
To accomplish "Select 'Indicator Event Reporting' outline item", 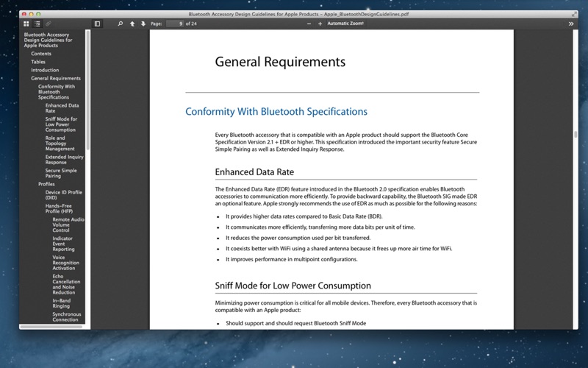I will click(x=63, y=244).
